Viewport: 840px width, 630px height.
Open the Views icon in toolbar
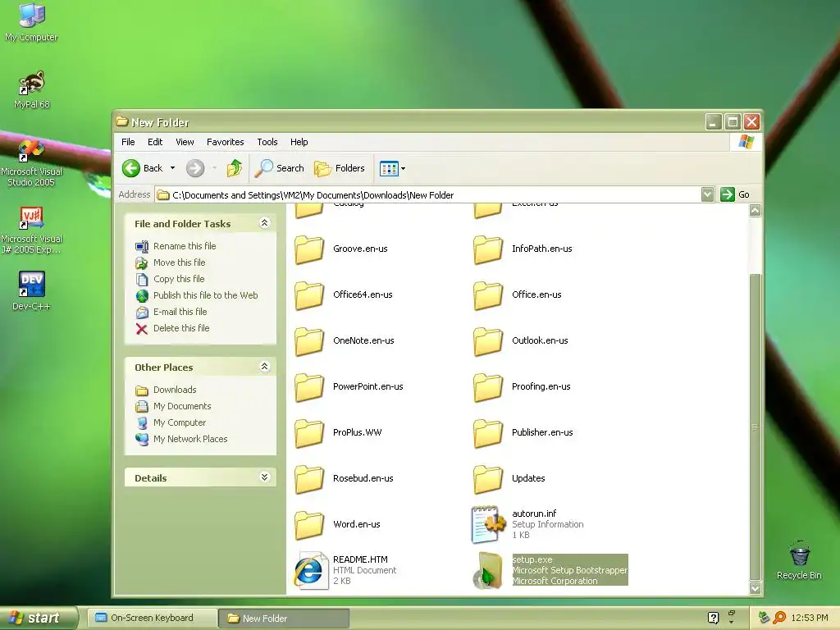pos(389,169)
